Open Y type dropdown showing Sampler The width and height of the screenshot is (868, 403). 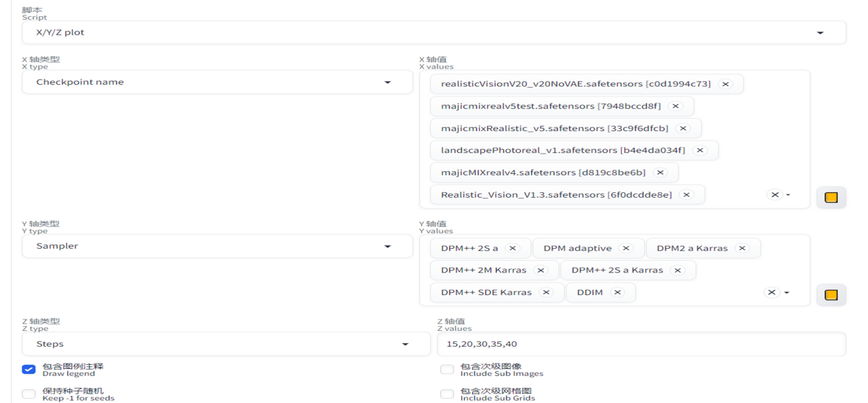217,246
